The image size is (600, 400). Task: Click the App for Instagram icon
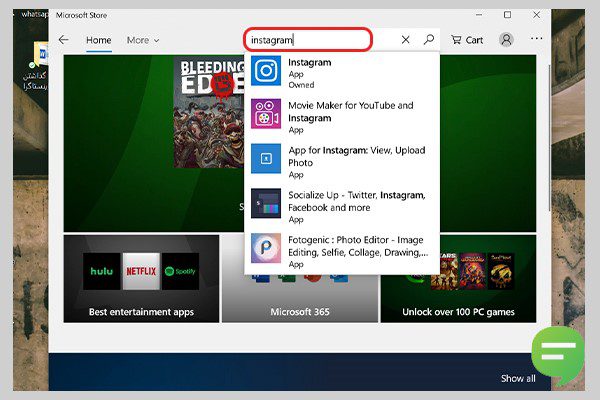click(266, 158)
